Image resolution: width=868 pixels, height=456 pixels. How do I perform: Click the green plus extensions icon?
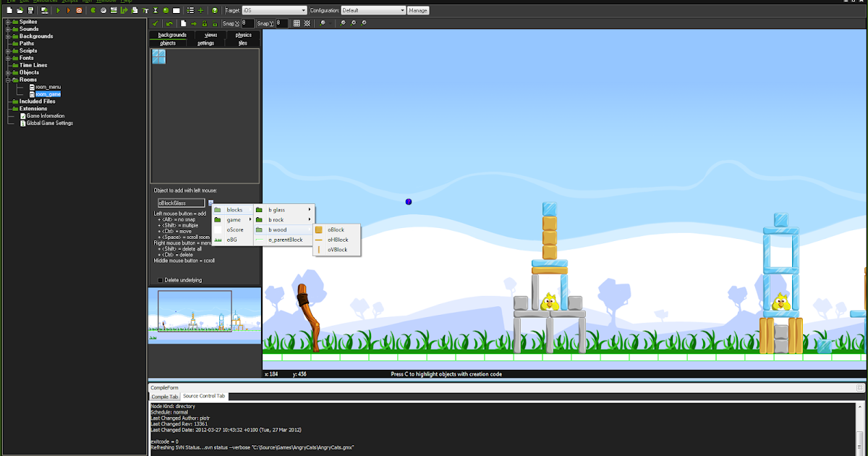200,11
